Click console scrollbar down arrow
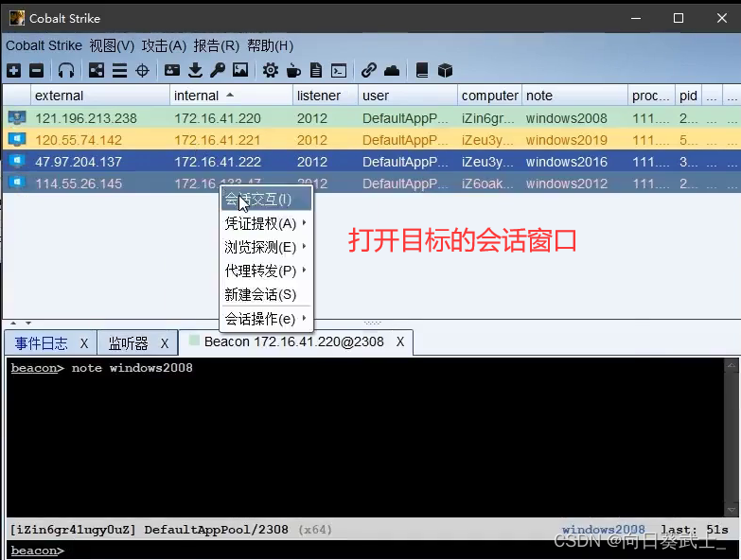This screenshot has width=741, height=560. [x=732, y=510]
